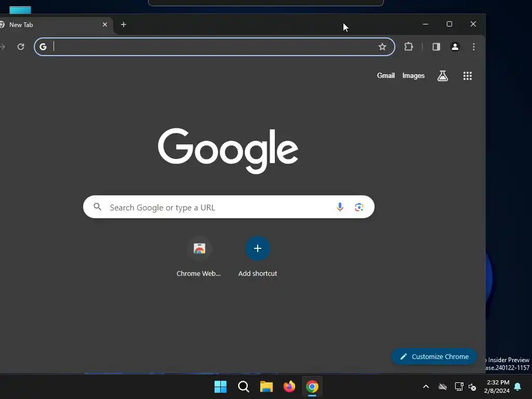Screen dimensions: 532x399
Task: Open the Images link
Action: click(413, 76)
